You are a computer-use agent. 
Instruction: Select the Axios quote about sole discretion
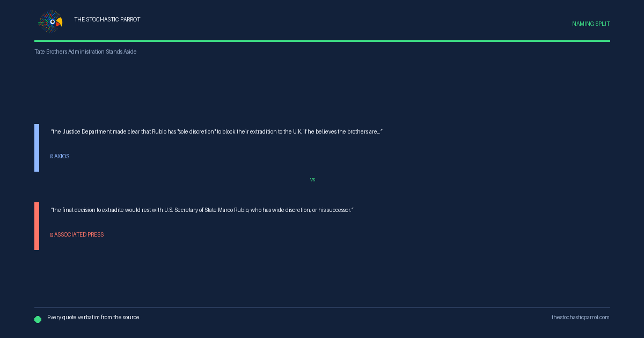tap(216, 131)
